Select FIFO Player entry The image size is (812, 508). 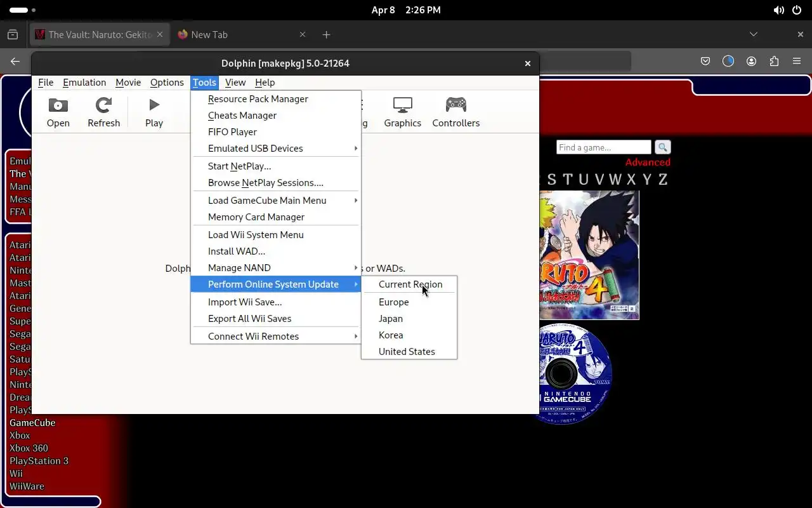point(276,132)
